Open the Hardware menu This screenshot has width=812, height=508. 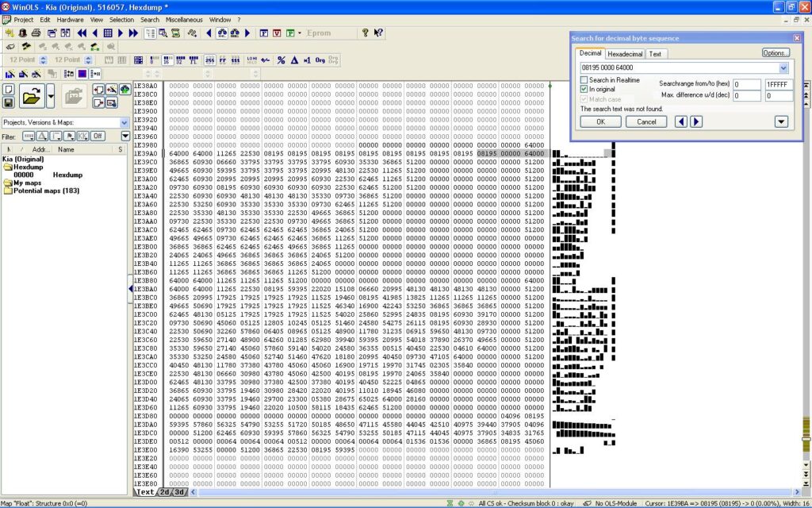click(x=70, y=20)
